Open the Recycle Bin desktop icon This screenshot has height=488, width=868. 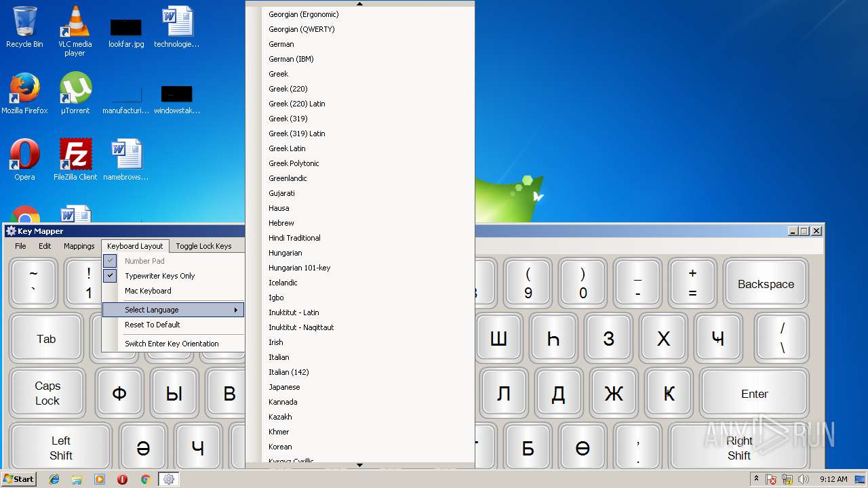(24, 27)
